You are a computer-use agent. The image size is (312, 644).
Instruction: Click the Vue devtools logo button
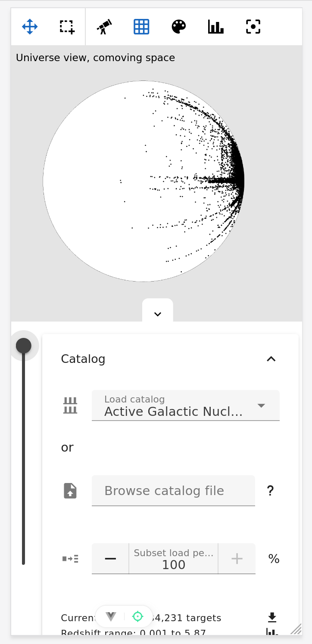[x=111, y=616]
